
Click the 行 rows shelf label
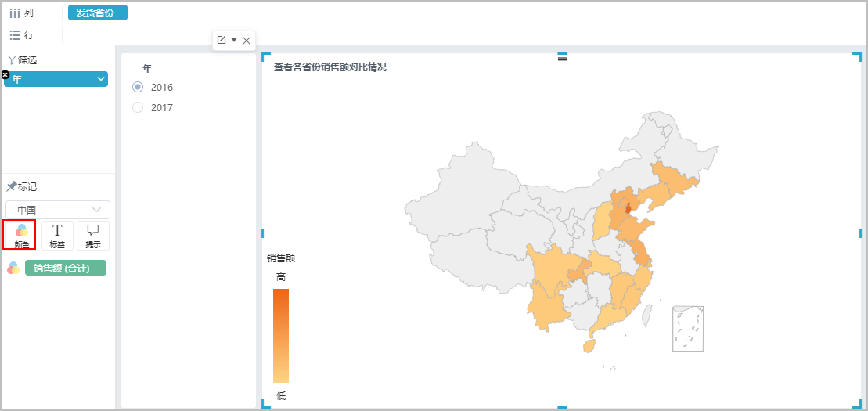pyautogui.click(x=22, y=35)
